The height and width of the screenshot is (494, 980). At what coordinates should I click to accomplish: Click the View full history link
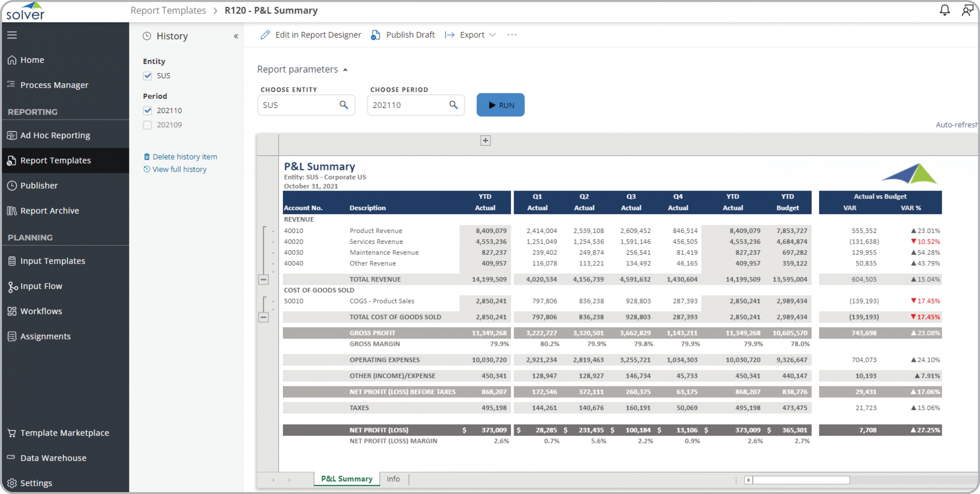[179, 169]
